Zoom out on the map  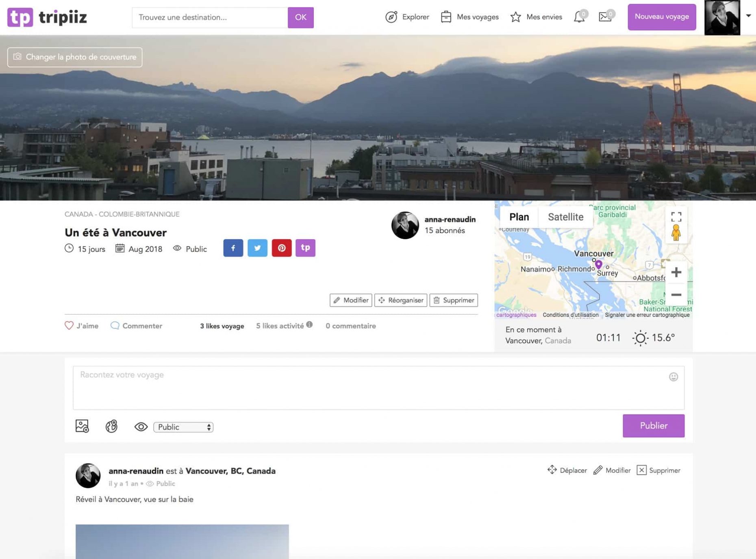pyautogui.click(x=676, y=295)
